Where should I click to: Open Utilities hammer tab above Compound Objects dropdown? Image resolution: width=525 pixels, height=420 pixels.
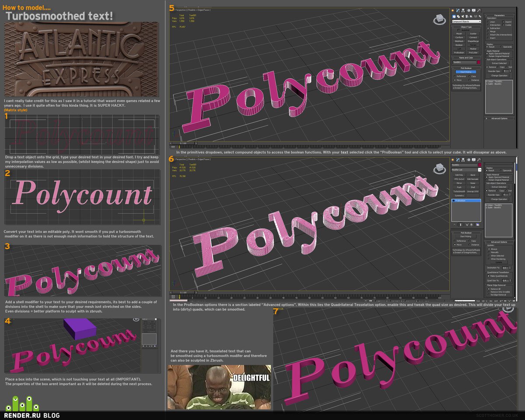[479, 10]
